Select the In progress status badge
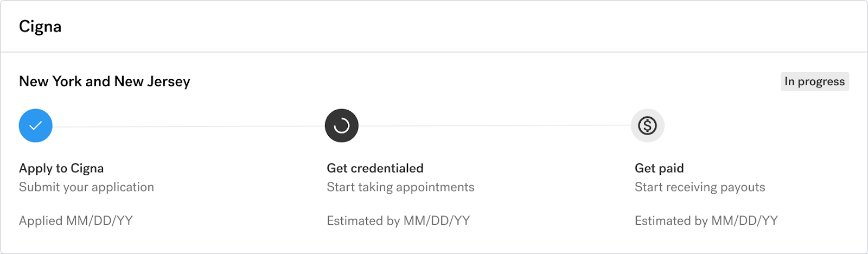Screen dimensions: 868x254 (x=815, y=81)
